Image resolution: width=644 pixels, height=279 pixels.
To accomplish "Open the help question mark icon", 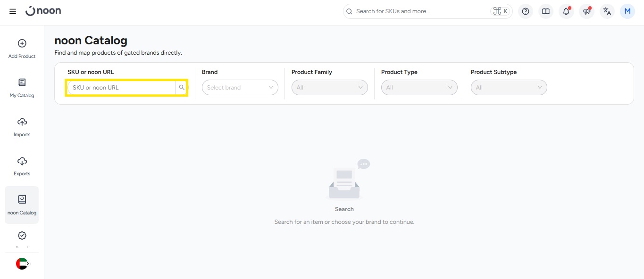I will point(526,11).
